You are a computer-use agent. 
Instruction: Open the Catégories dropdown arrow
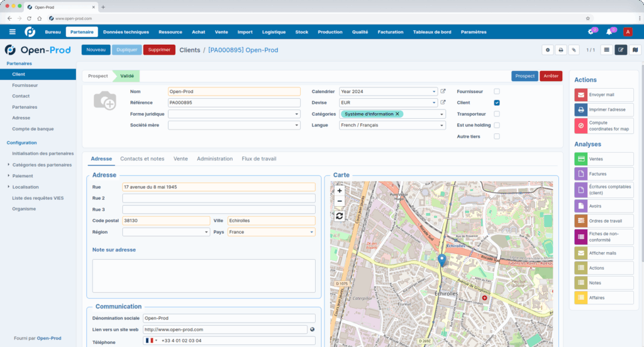point(441,114)
